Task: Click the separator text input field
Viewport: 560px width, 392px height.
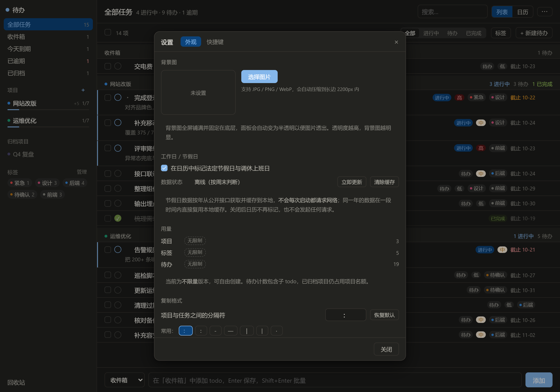Action: [346, 315]
